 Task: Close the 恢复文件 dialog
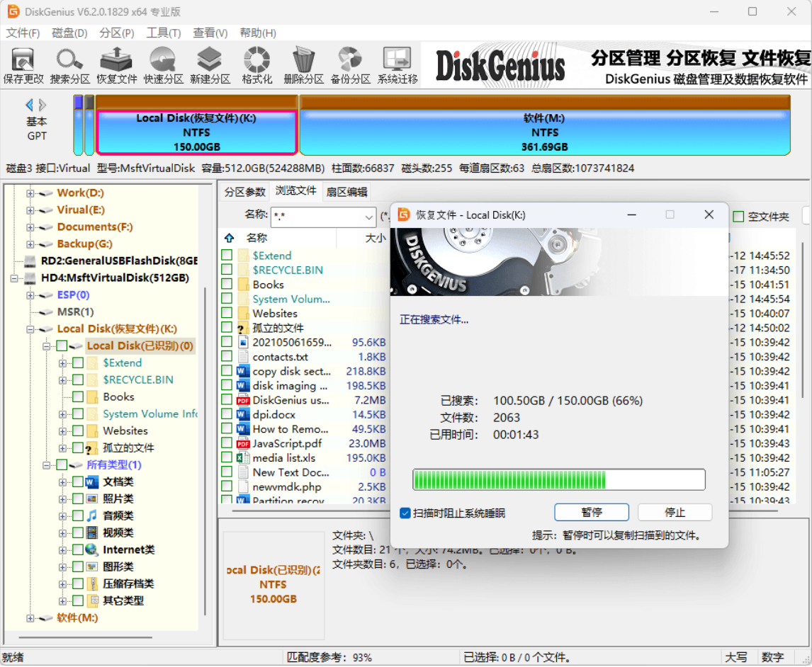[x=709, y=215]
